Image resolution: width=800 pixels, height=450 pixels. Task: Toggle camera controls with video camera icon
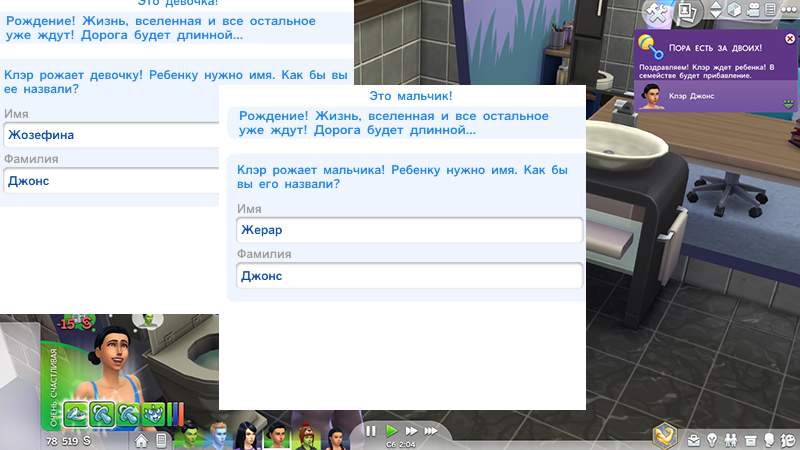[x=753, y=10]
